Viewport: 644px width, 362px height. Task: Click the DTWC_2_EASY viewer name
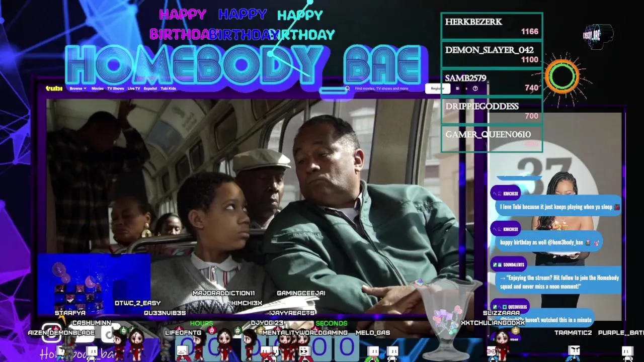(x=137, y=303)
